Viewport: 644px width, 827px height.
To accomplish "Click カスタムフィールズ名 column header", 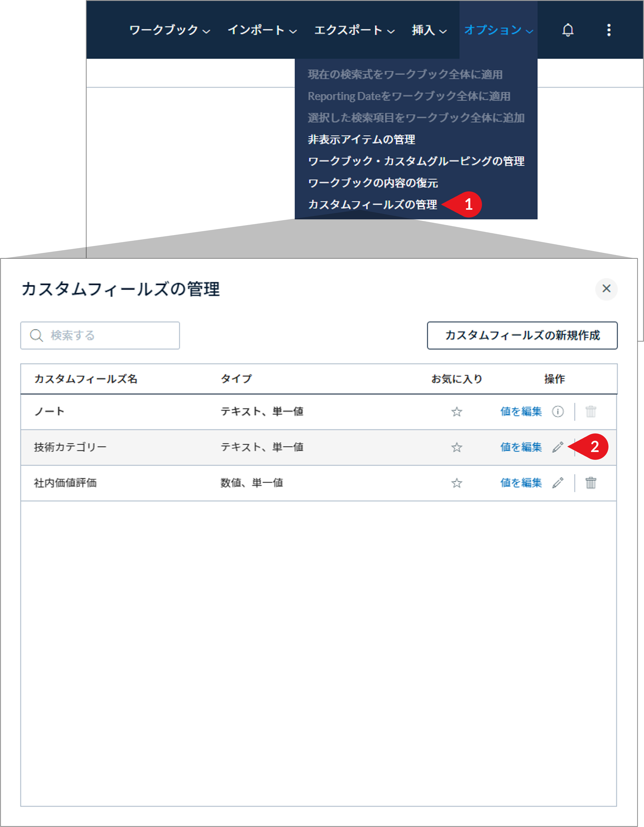I will tap(85, 379).
